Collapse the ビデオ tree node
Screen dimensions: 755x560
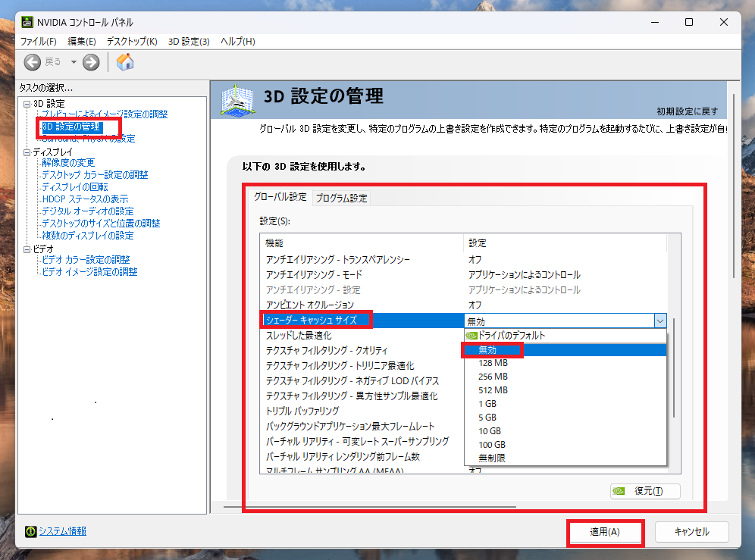pyautogui.click(x=27, y=249)
